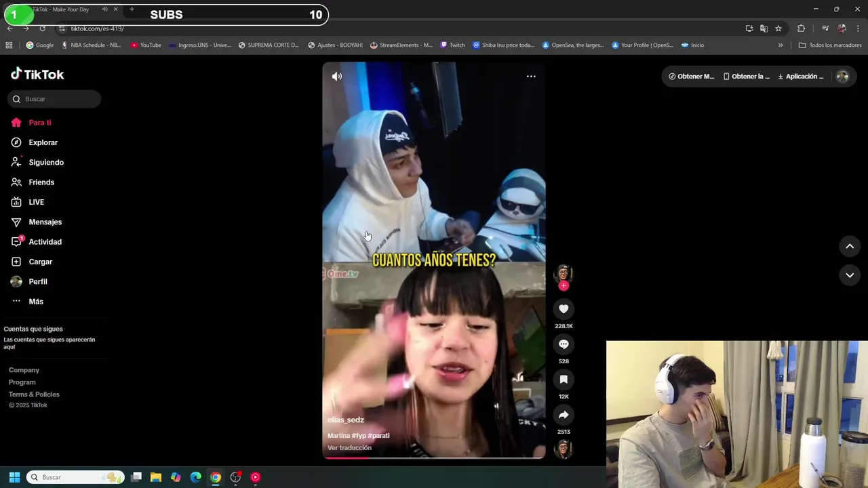868x488 pixels.
Task: Open Copilot from the taskbar
Action: point(176,477)
